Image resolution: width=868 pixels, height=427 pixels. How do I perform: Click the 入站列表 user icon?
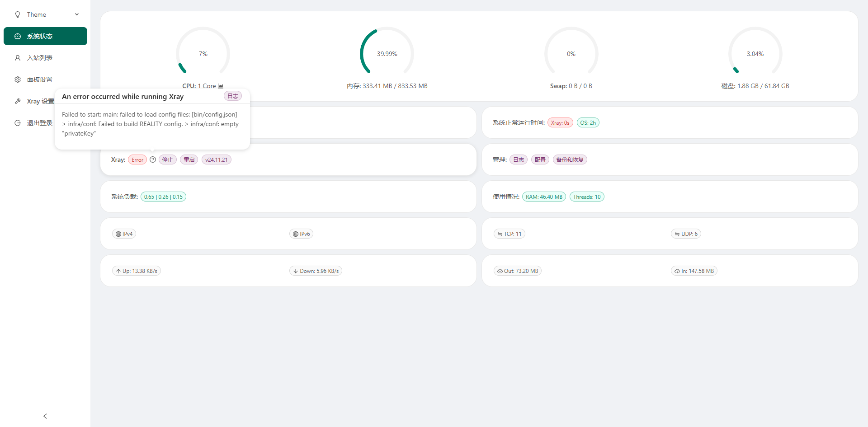pyautogui.click(x=18, y=58)
